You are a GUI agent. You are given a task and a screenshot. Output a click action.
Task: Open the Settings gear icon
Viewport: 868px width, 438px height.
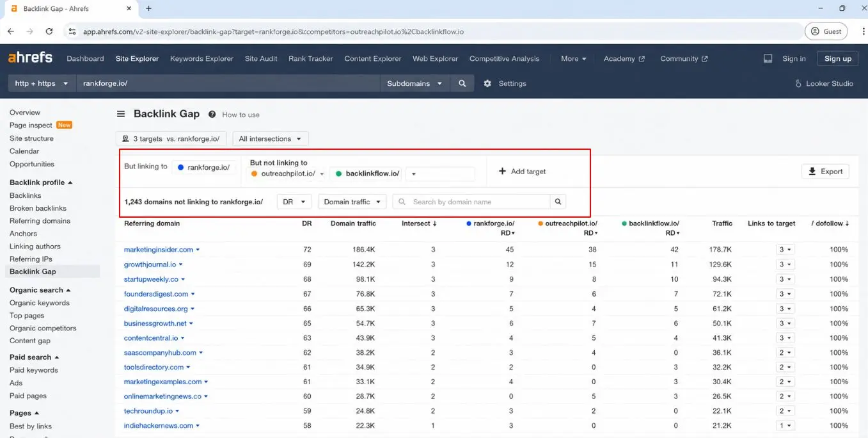pos(487,83)
